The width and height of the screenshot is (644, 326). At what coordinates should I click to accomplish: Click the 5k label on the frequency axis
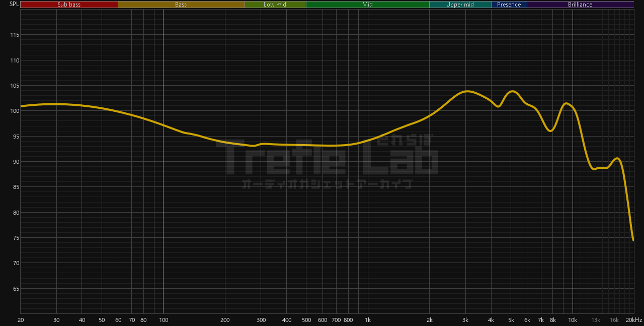tap(511, 320)
